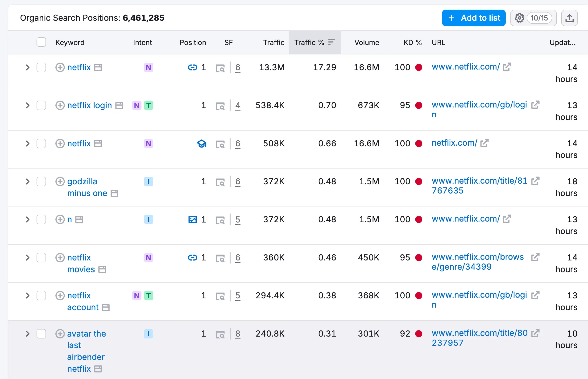Click the SERP source icon beside netflix account keyword
588x379 pixels.
(x=106, y=308)
